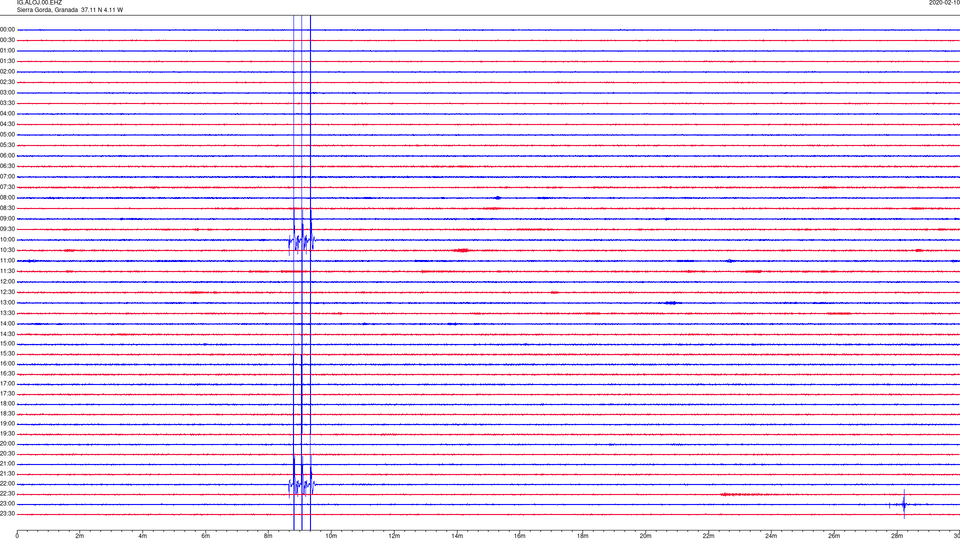Click the 28m axis tick label
Viewport: 960px width, 540px height.
point(897,536)
